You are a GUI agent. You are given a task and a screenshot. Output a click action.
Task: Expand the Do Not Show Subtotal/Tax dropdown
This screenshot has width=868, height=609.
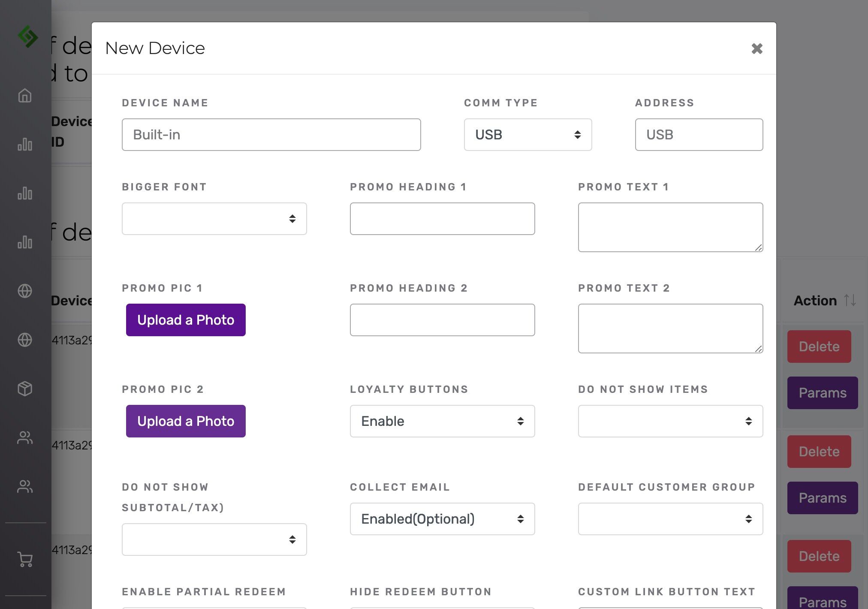click(x=214, y=540)
